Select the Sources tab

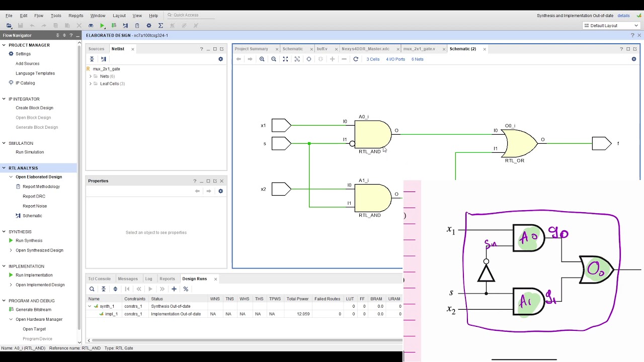[96, 49]
